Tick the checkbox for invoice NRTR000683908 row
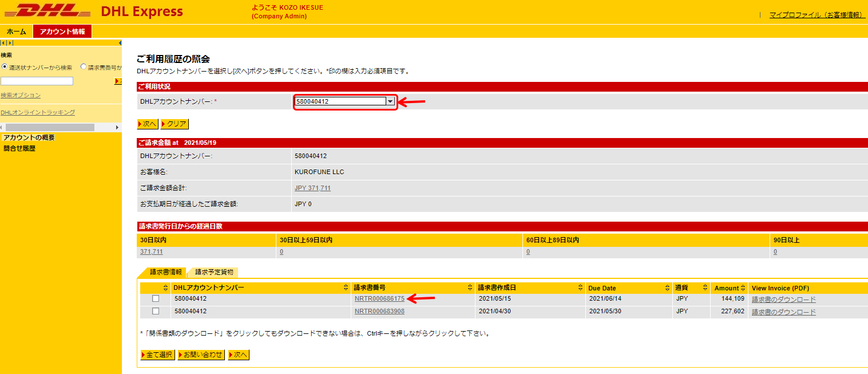868x374 pixels. point(156,311)
